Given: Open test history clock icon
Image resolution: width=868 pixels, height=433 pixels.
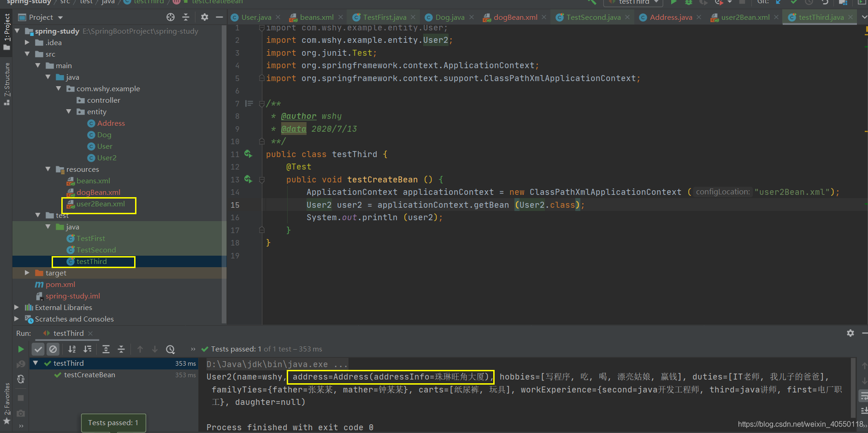Looking at the screenshot, I should (x=171, y=349).
